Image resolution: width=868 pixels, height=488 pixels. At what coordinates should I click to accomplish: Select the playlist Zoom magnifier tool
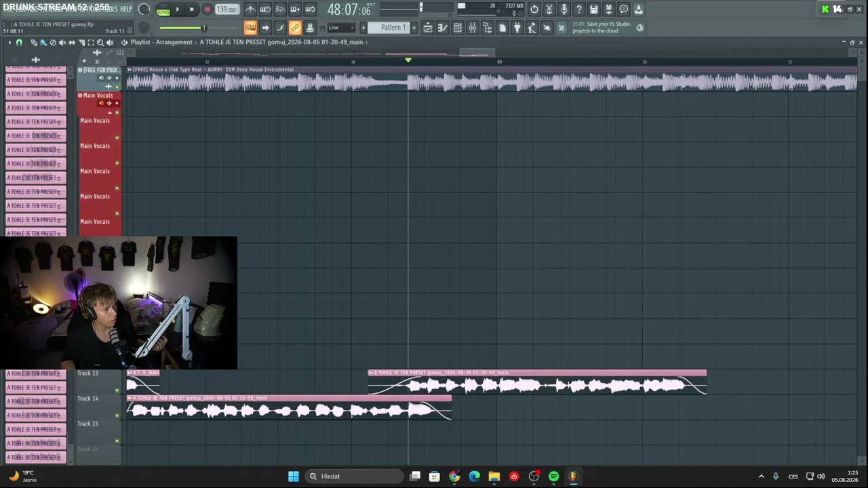[100, 43]
